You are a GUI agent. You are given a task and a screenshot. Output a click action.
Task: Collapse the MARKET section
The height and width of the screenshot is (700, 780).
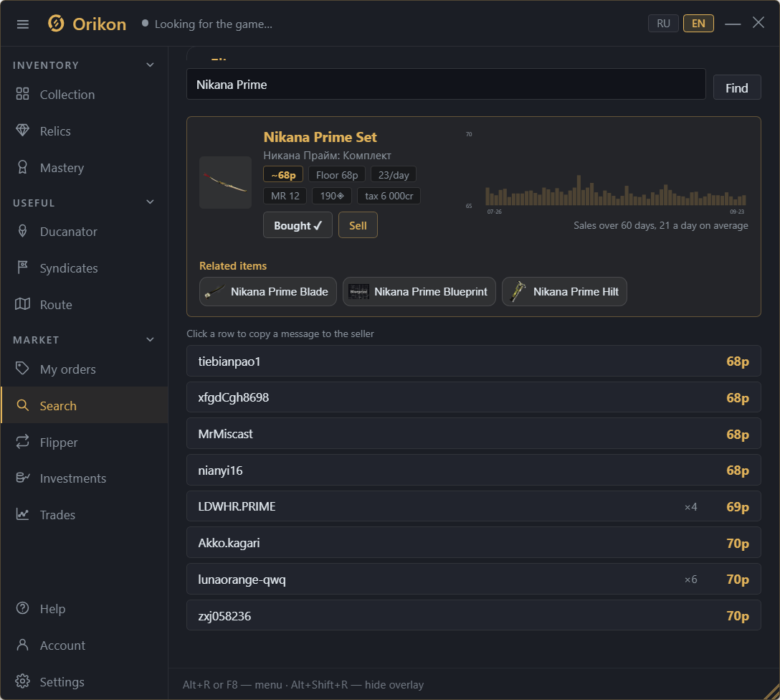coord(151,340)
